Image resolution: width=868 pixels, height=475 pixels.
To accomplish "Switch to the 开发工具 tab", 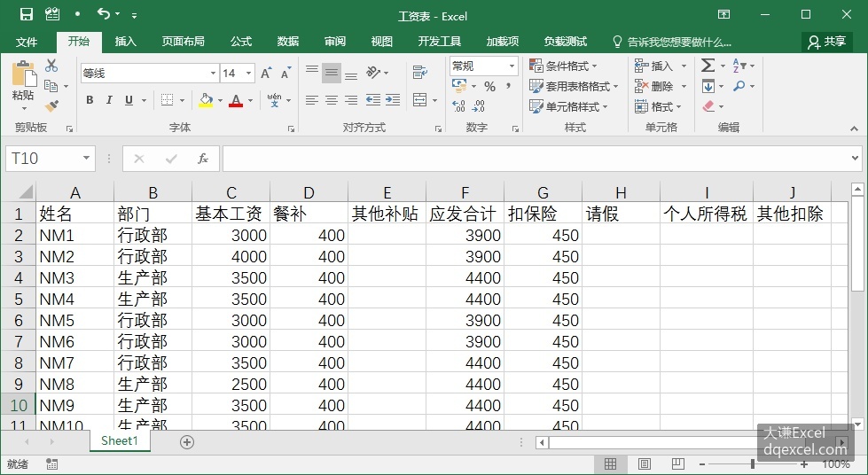I will (x=440, y=42).
